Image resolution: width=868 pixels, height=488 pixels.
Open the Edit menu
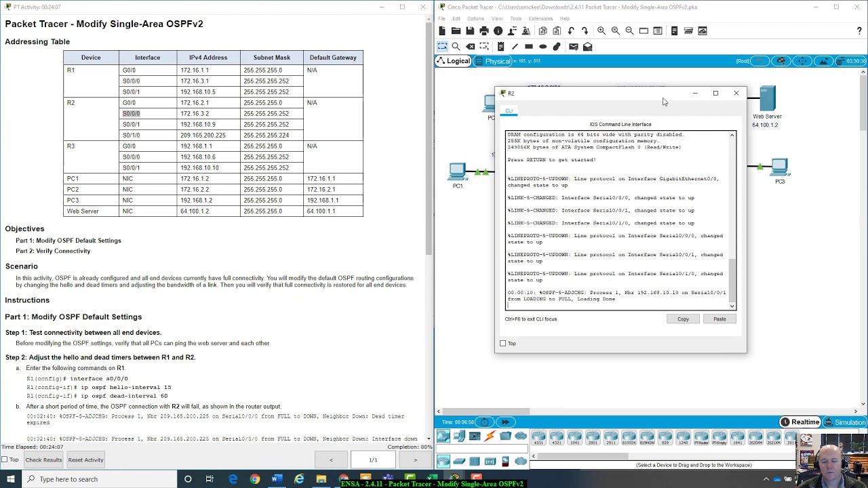coord(456,18)
